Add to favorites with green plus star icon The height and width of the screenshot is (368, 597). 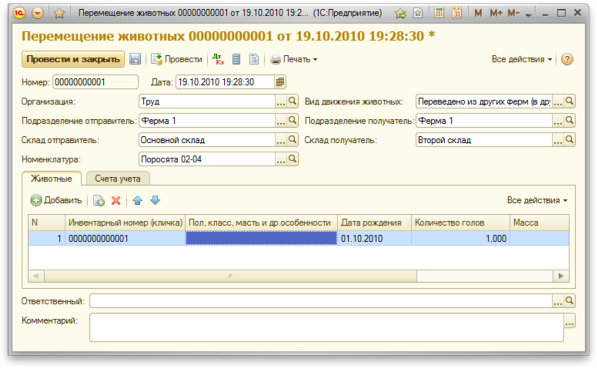(400, 13)
